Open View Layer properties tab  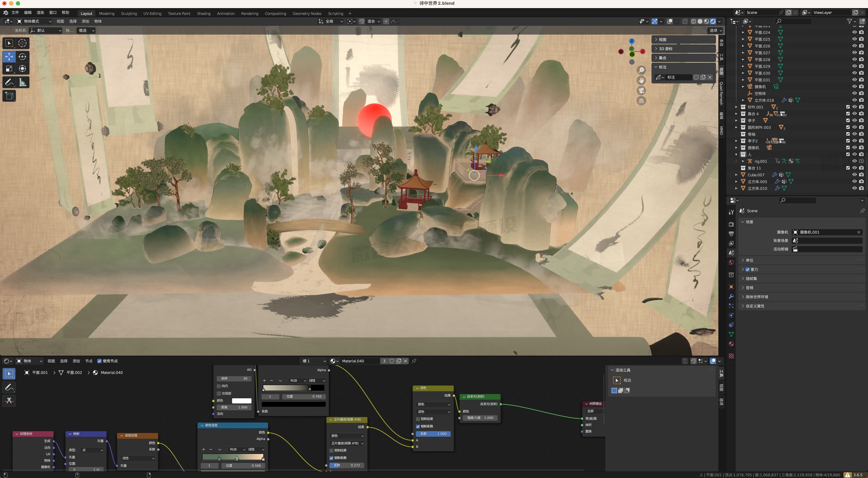click(x=731, y=243)
